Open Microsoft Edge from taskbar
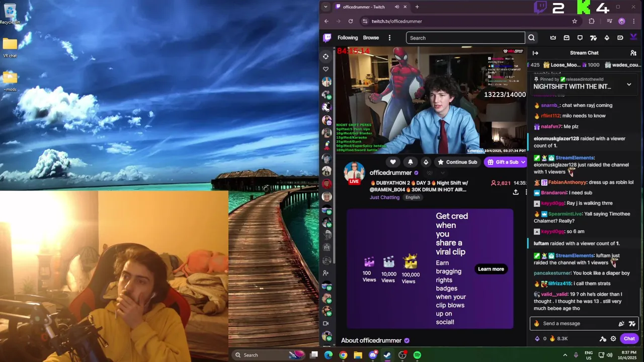Viewport: 644px width, 362px height. click(x=329, y=355)
